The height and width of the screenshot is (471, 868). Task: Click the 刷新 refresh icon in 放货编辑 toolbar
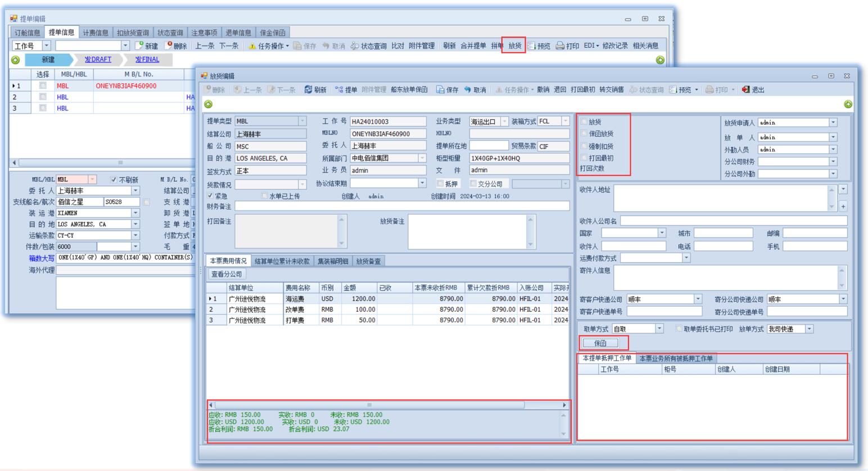308,89
